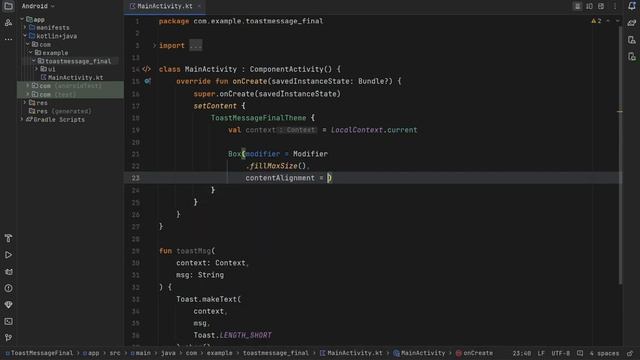The image size is (640, 360).
Task: Click the src breadcrumb
Action: click(x=115, y=353)
